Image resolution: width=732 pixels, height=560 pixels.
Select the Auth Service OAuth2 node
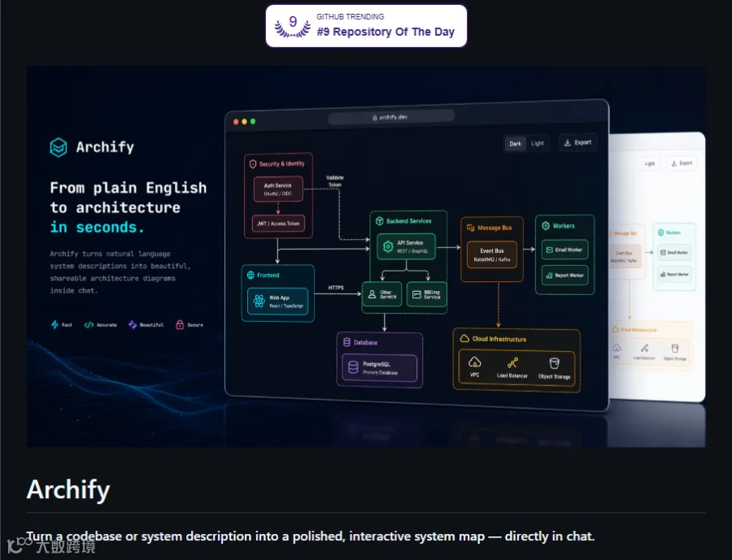[278, 189]
